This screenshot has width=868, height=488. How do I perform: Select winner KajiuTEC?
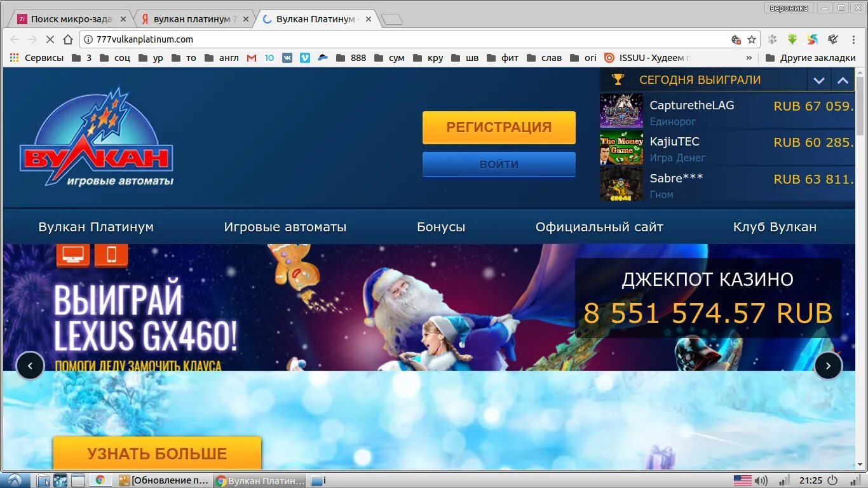click(x=674, y=142)
